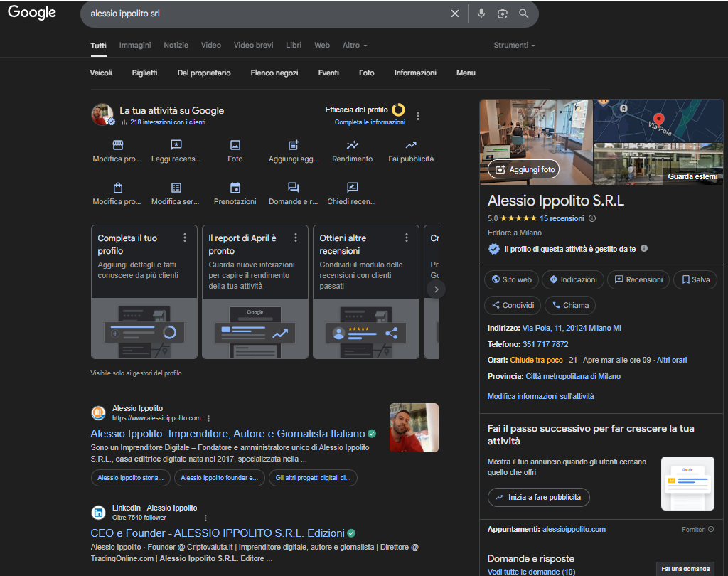Clear the search box with the X icon
This screenshot has height=576, width=728.
[455, 14]
